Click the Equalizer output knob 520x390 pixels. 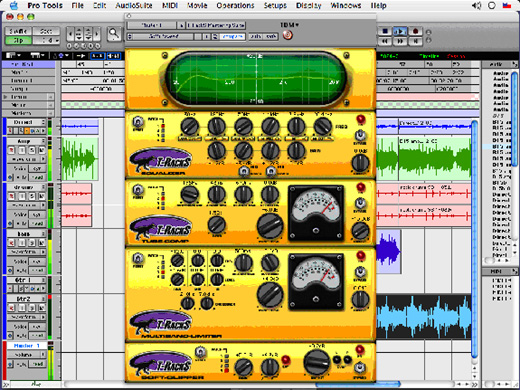(x=360, y=163)
